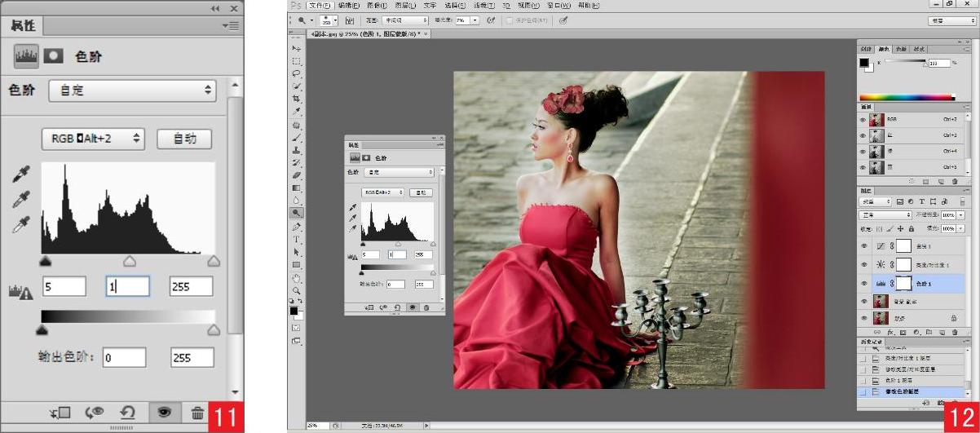Click the output white slider in large Levels panel
The height and width of the screenshot is (433, 980).
[x=213, y=329]
